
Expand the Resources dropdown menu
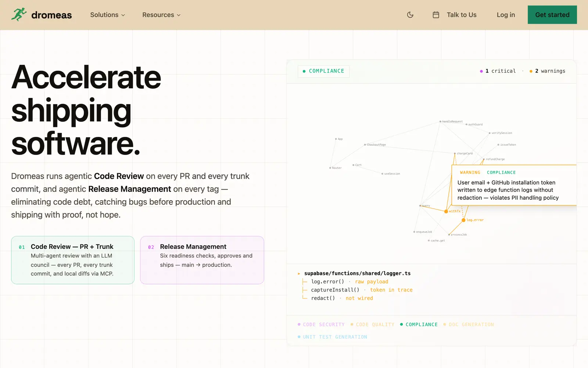(161, 15)
